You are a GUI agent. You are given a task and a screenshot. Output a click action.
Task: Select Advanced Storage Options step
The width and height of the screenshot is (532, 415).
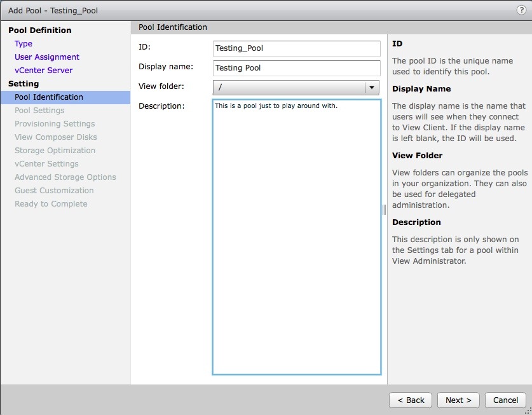click(65, 177)
